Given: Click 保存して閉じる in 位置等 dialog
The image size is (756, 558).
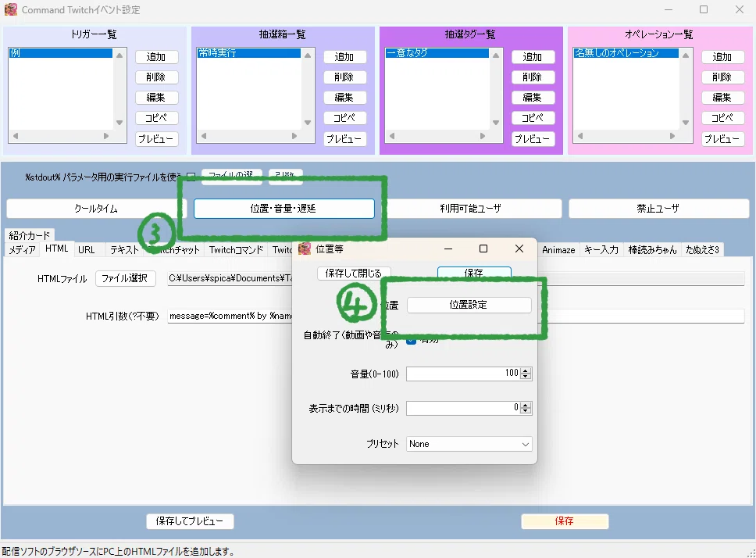Looking at the screenshot, I should click(354, 273).
